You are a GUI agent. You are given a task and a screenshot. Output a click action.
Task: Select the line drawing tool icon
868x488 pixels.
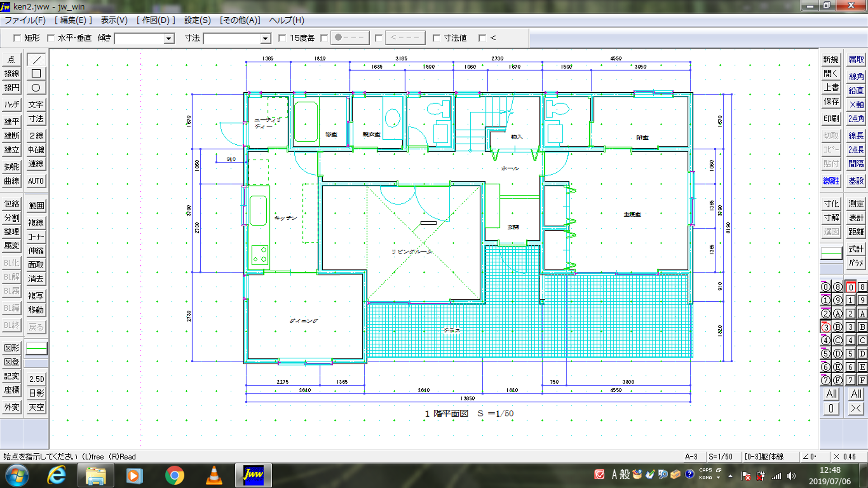pos(36,60)
